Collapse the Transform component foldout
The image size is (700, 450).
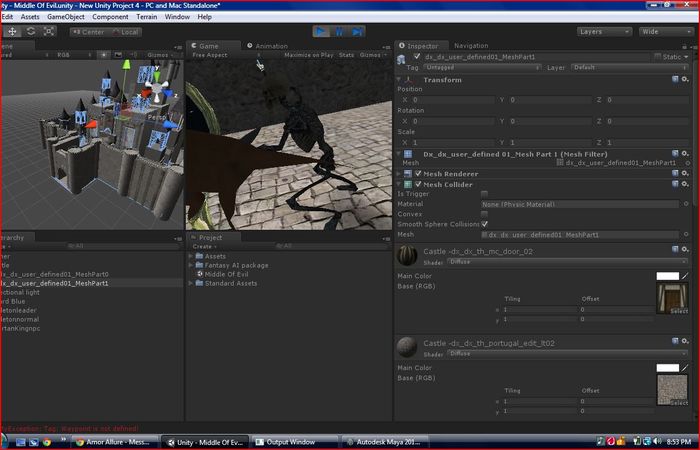pos(399,79)
